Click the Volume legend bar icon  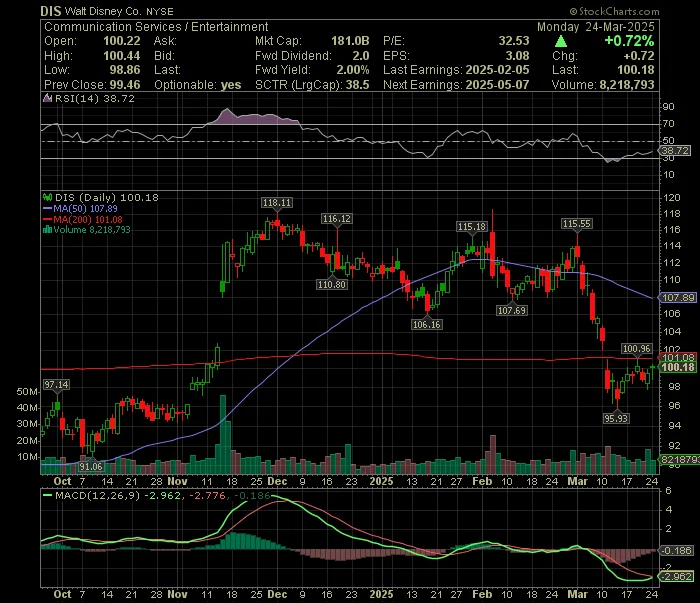point(47,230)
